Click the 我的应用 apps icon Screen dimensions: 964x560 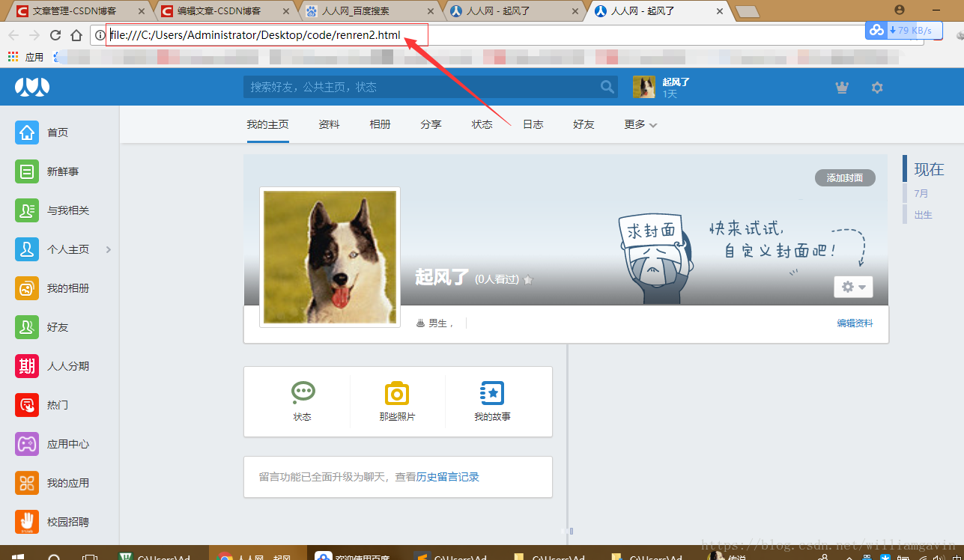tap(27, 483)
